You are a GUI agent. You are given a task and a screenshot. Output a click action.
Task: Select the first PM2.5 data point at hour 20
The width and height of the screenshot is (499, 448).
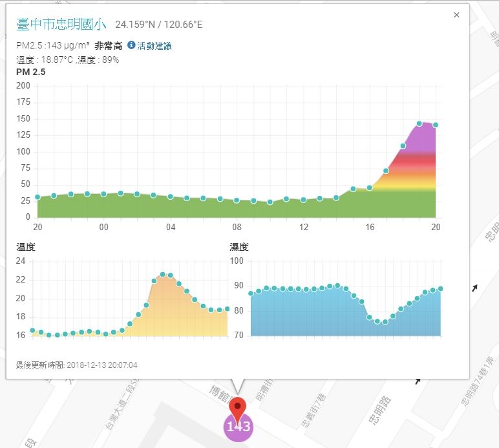37,197
